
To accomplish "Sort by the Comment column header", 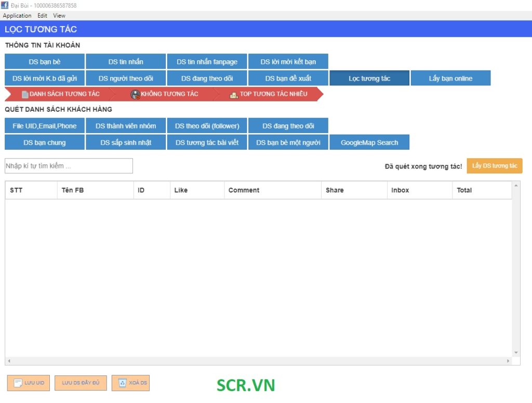I will pyautogui.click(x=244, y=190).
